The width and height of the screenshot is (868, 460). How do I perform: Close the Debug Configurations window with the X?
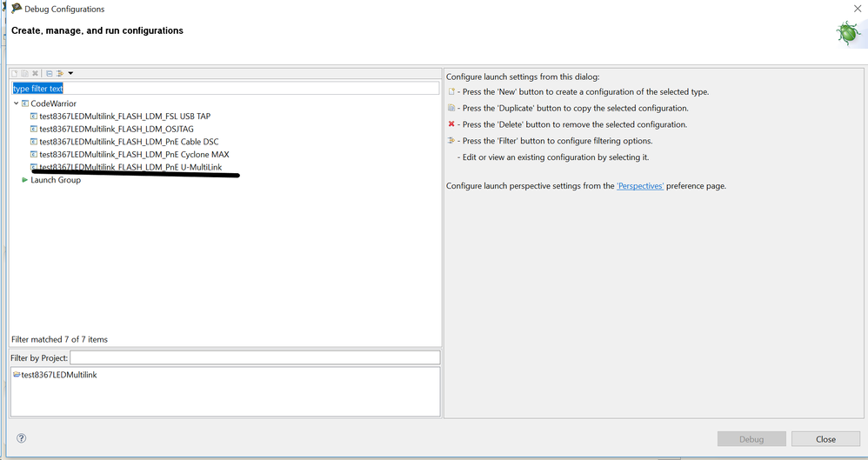(857, 9)
